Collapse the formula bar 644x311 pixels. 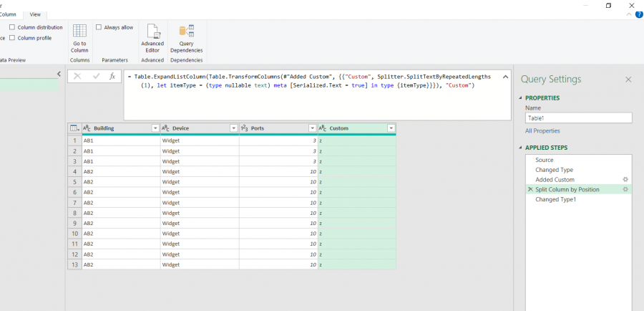coord(505,77)
